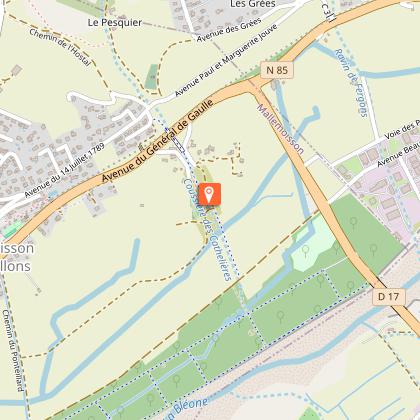Image resolution: width=420 pixels, height=420 pixels.
Task: Click the Le Pesquier place label
Action: [115, 22]
